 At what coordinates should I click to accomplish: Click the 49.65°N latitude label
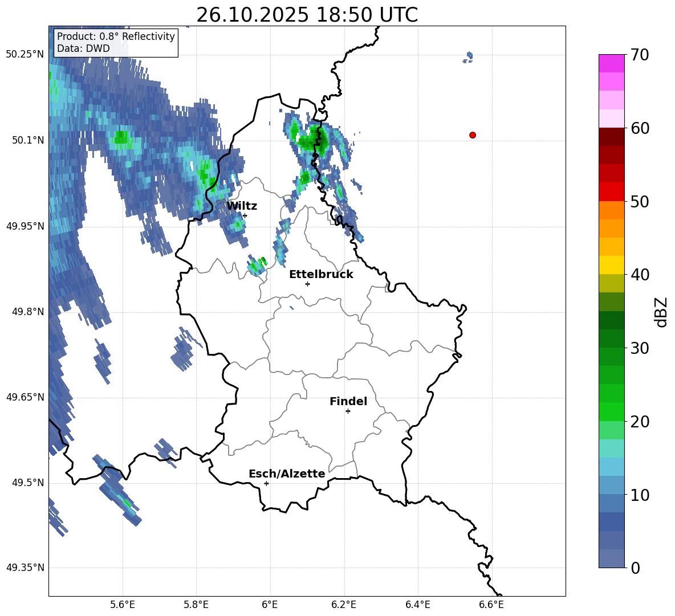coord(25,397)
